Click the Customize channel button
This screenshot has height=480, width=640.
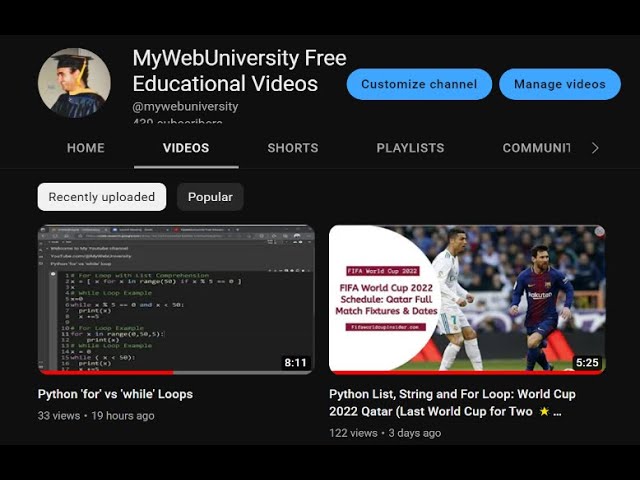419,84
